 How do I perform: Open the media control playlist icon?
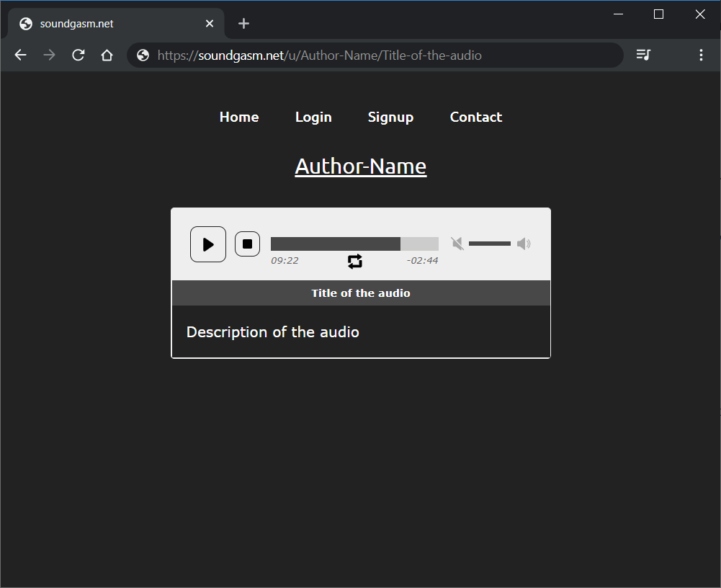[x=643, y=55]
